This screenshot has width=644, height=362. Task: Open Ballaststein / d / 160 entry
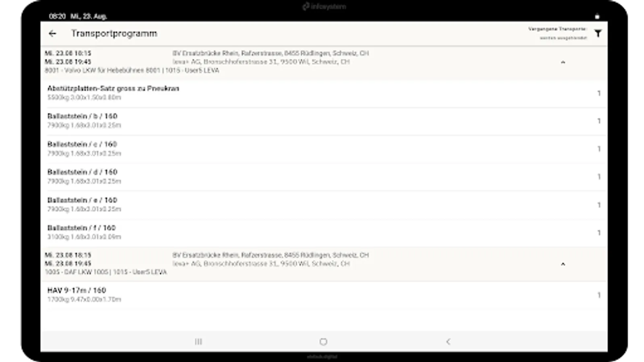[x=324, y=177]
